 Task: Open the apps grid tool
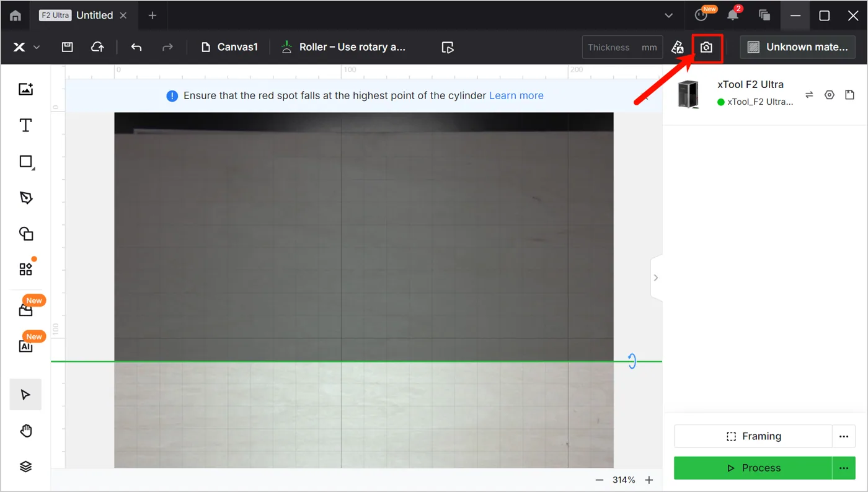coord(25,269)
